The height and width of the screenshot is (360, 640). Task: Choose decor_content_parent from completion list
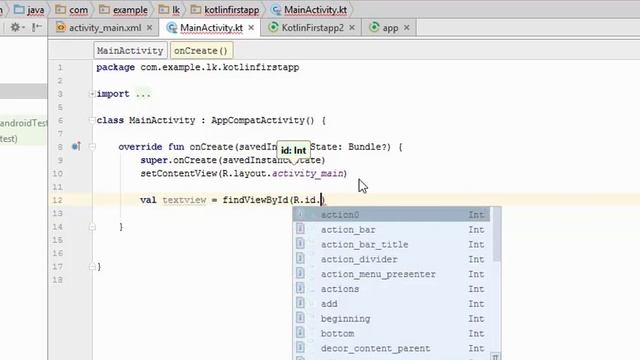(392, 349)
